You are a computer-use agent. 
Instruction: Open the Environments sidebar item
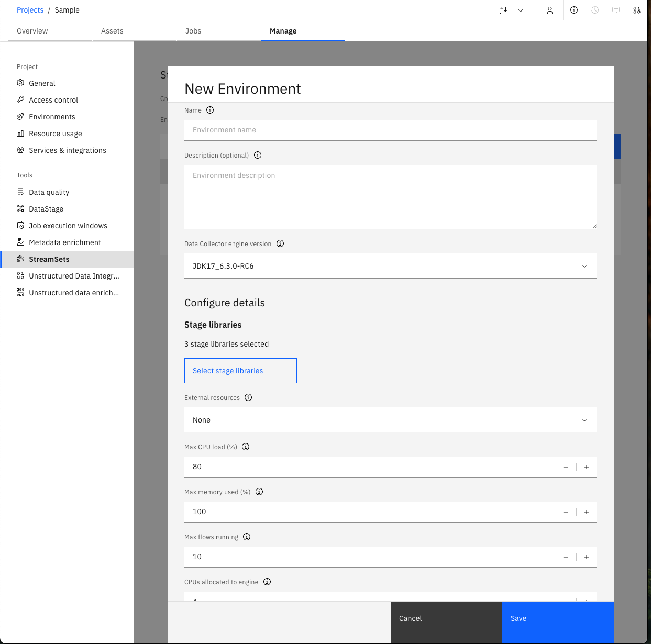click(67, 117)
